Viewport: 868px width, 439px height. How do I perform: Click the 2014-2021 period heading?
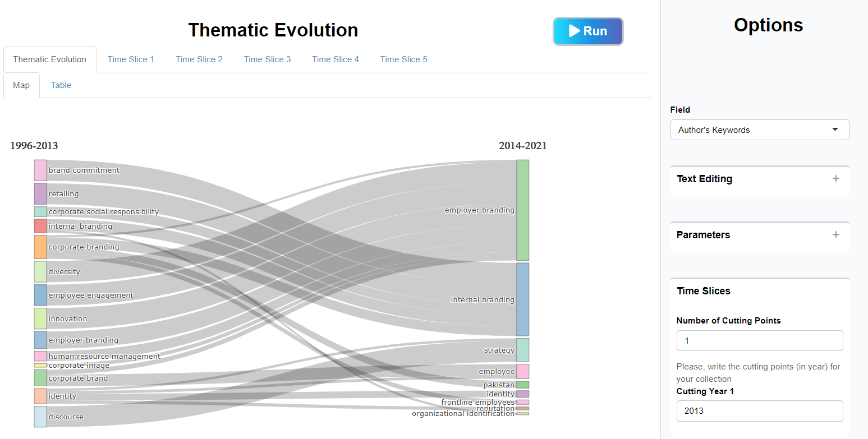coord(522,146)
